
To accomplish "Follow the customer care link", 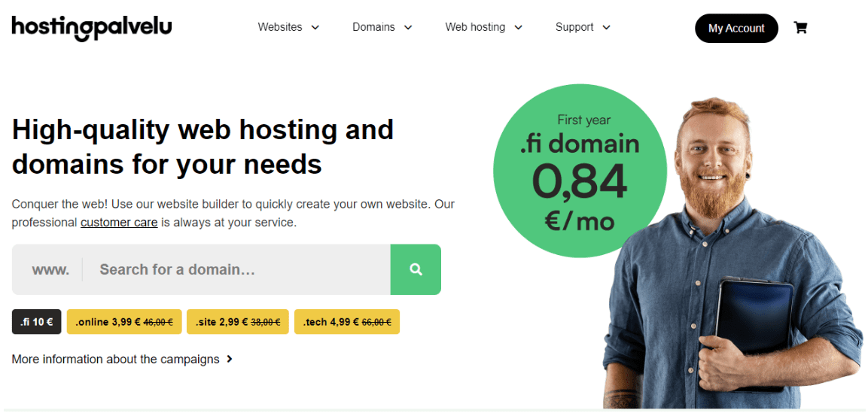I will pos(119,223).
